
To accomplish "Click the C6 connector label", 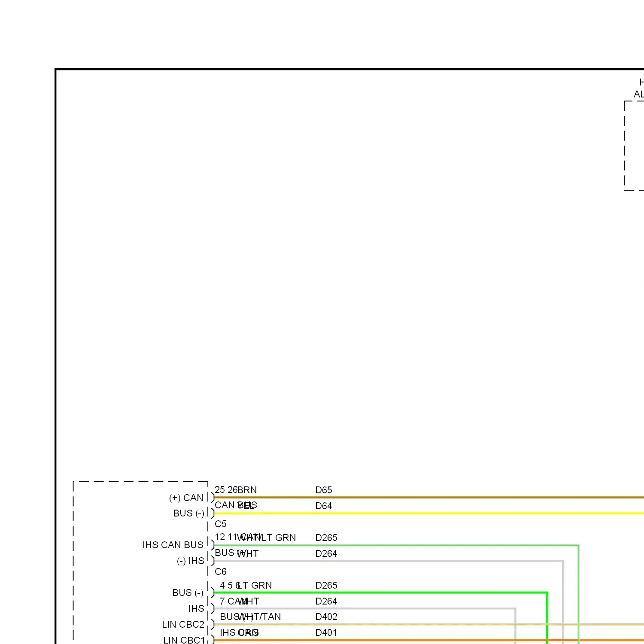I will (x=220, y=571).
